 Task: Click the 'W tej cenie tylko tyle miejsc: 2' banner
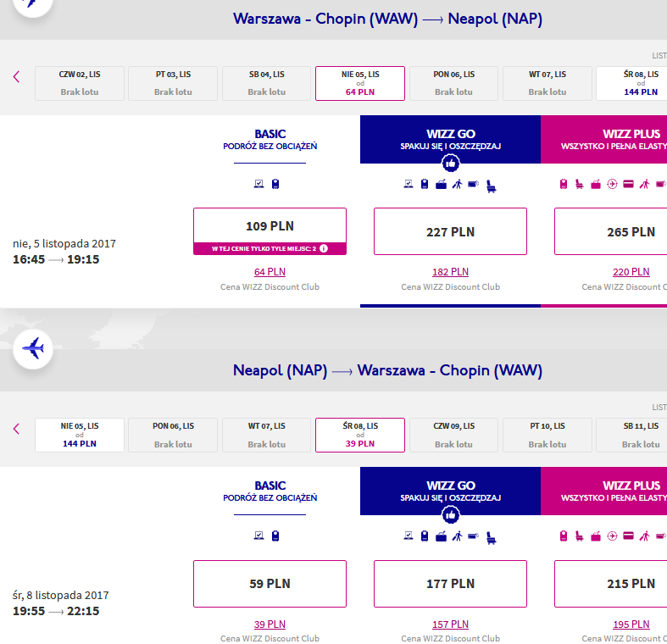[270, 249]
